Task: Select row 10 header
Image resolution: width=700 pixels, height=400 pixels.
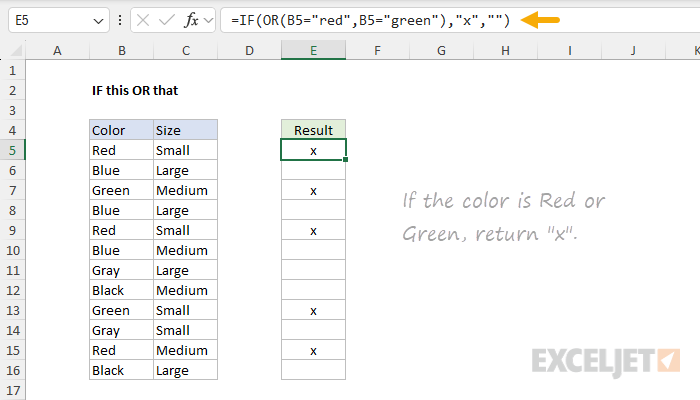Action: (12, 250)
